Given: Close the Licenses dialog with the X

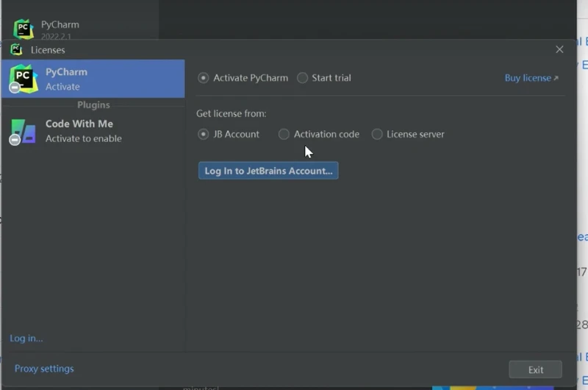Looking at the screenshot, I should click(x=559, y=49).
